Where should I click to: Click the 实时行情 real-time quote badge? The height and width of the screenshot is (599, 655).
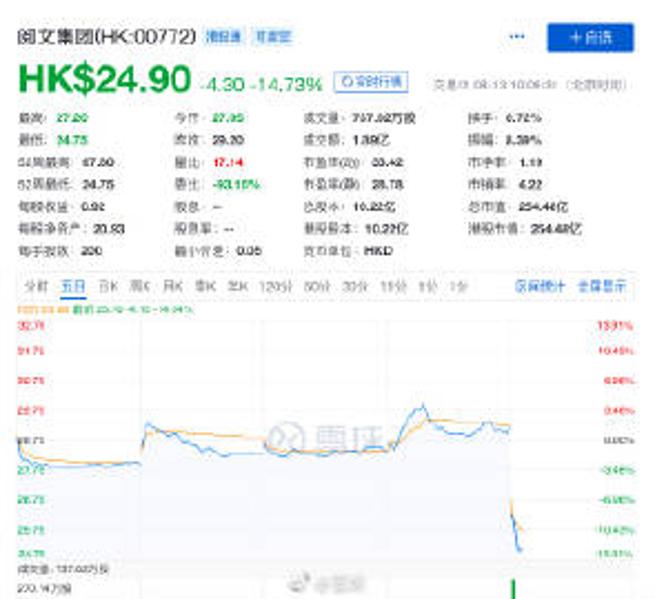coord(370,81)
